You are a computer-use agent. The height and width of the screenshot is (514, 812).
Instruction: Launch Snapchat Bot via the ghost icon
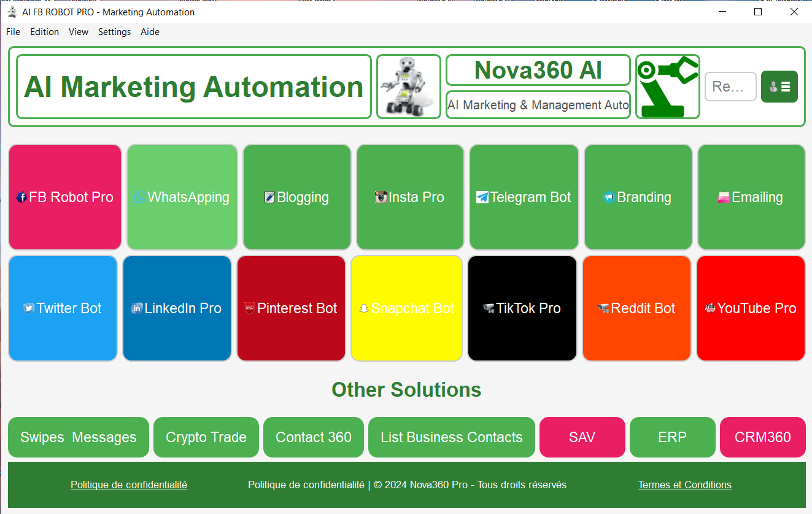[406, 308]
